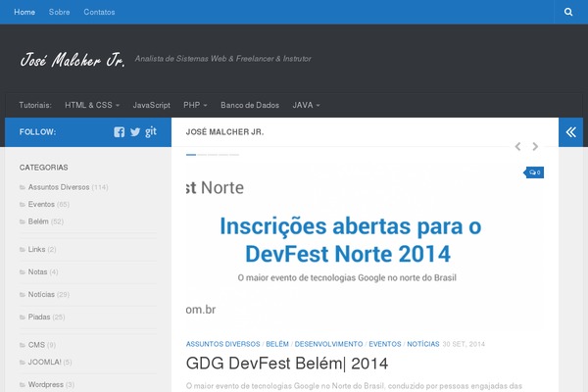588x392 pixels.
Task: Open the git follow icon
Action: (151, 131)
